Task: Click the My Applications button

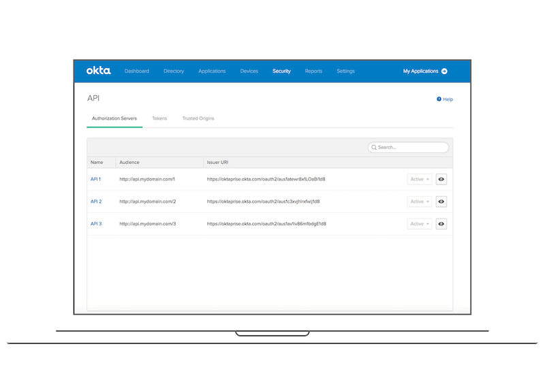Action: 420,71
